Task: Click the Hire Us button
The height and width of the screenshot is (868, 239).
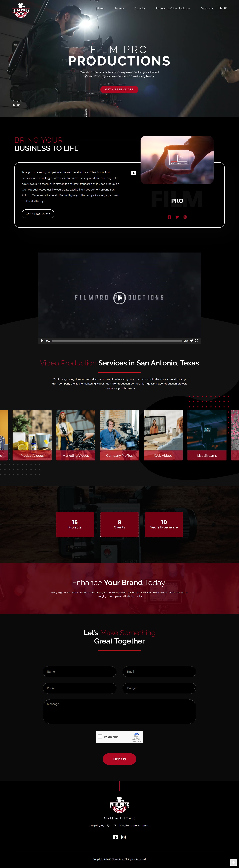Action: pyautogui.click(x=119, y=759)
